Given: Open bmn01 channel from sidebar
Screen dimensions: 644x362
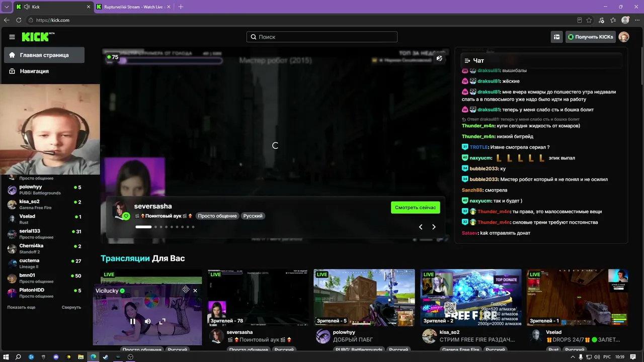Looking at the screenshot, I should tap(44, 278).
